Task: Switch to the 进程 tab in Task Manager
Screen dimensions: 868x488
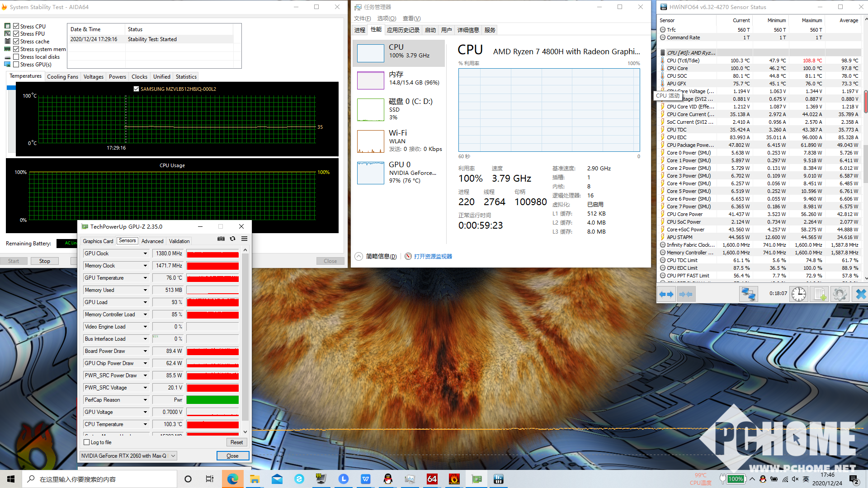Action: point(360,30)
